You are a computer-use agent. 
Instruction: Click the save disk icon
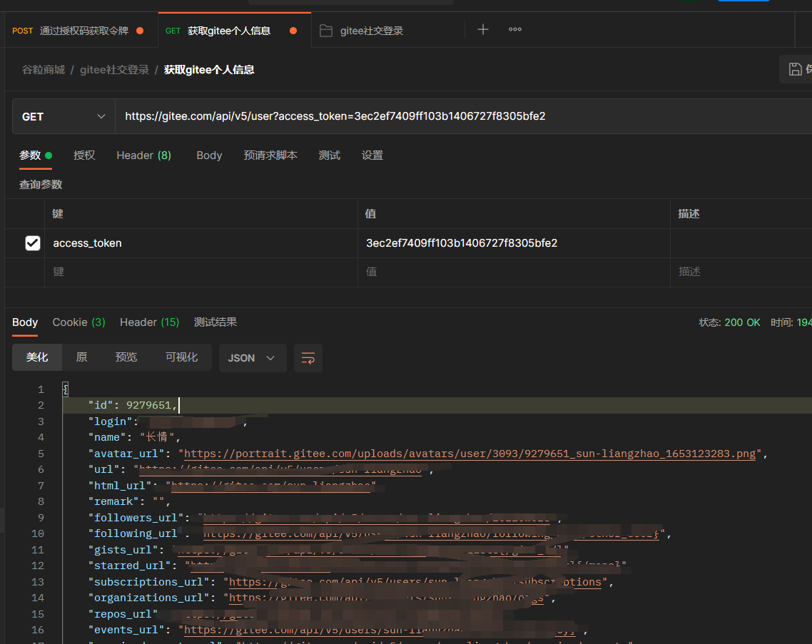[x=795, y=69]
